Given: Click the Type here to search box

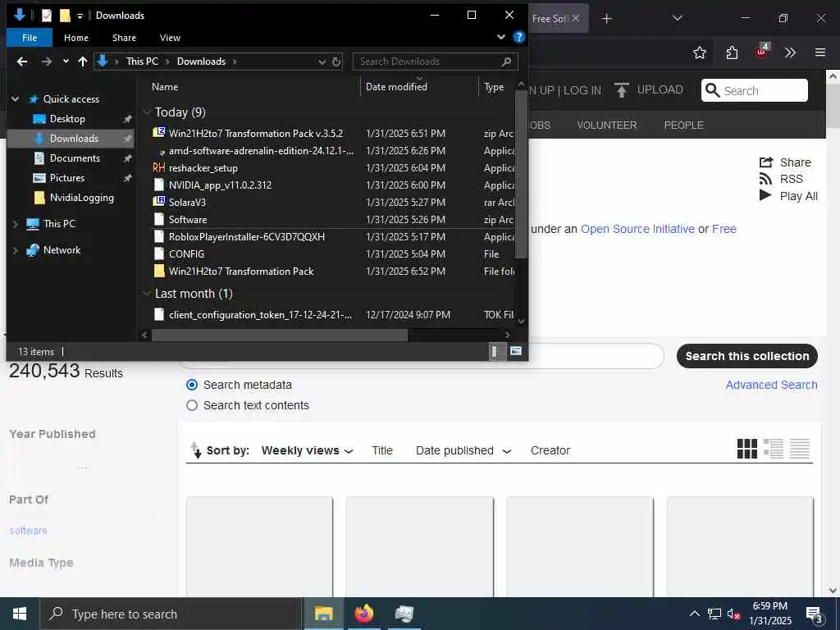Looking at the screenshot, I should coord(171,614).
